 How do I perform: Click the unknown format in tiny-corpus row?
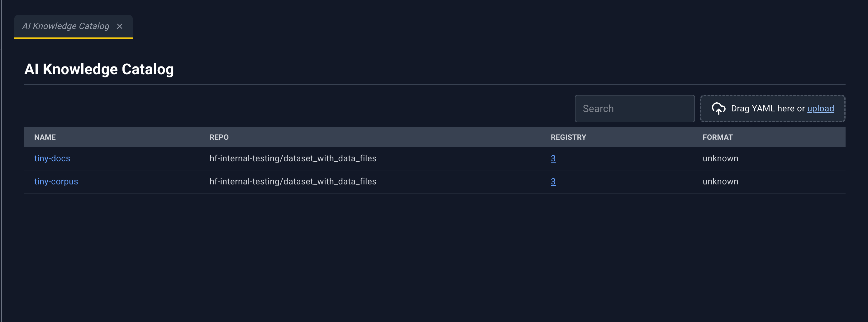pyautogui.click(x=720, y=182)
